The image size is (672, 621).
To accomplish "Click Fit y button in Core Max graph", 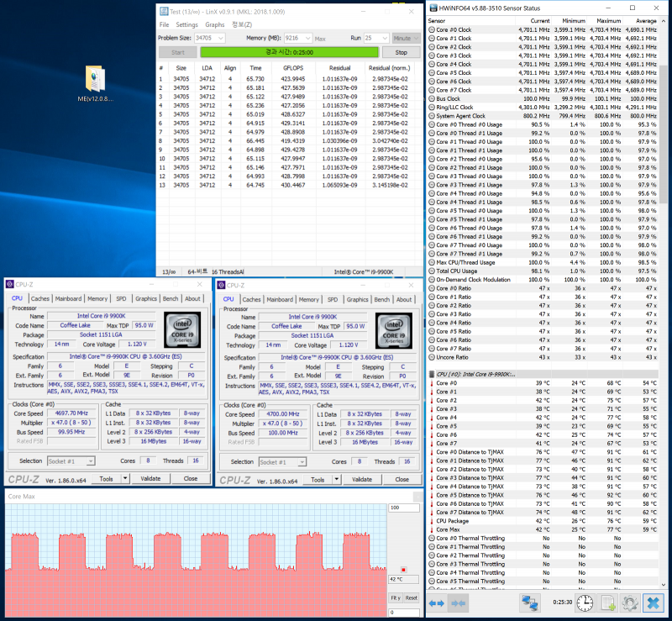I will coord(396,597).
